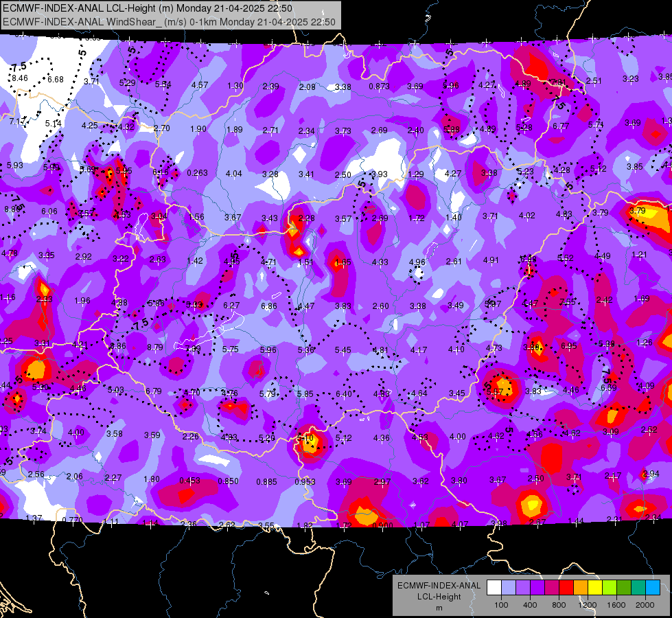
Task: Click the wind shear value 6.95
Action: click(569, 345)
